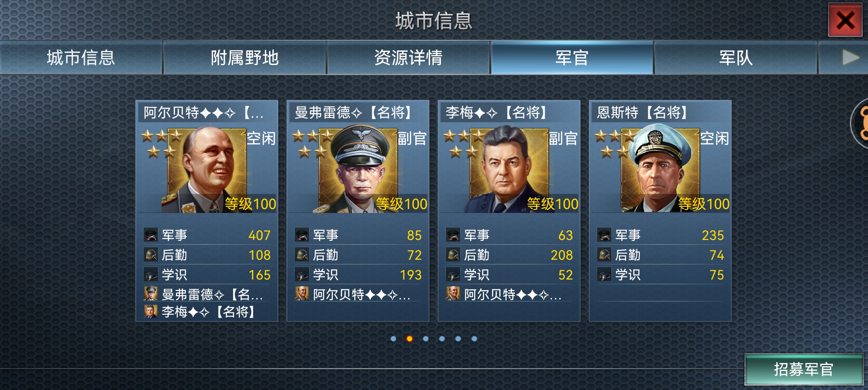Image resolution: width=868 pixels, height=390 pixels.
Task: Select the last page indicator dot
Action: pyautogui.click(x=474, y=339)
